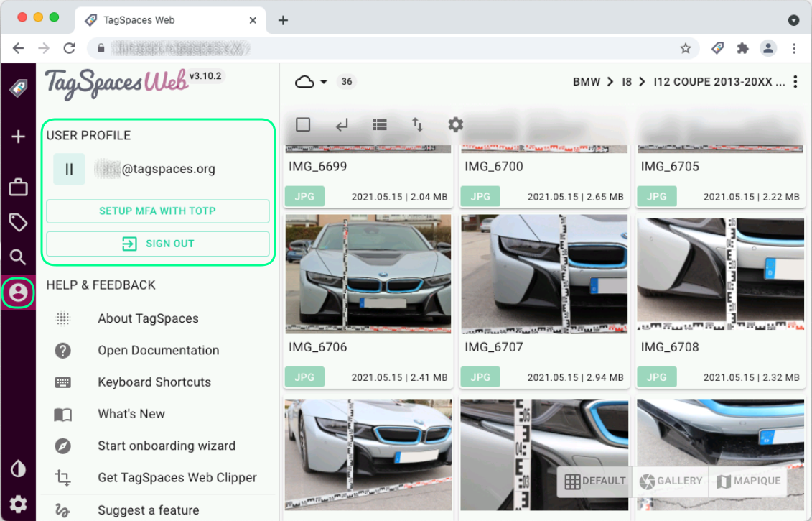Click the 36 file count badge
The width and height of the screenshot is (812, 521).
347,81
